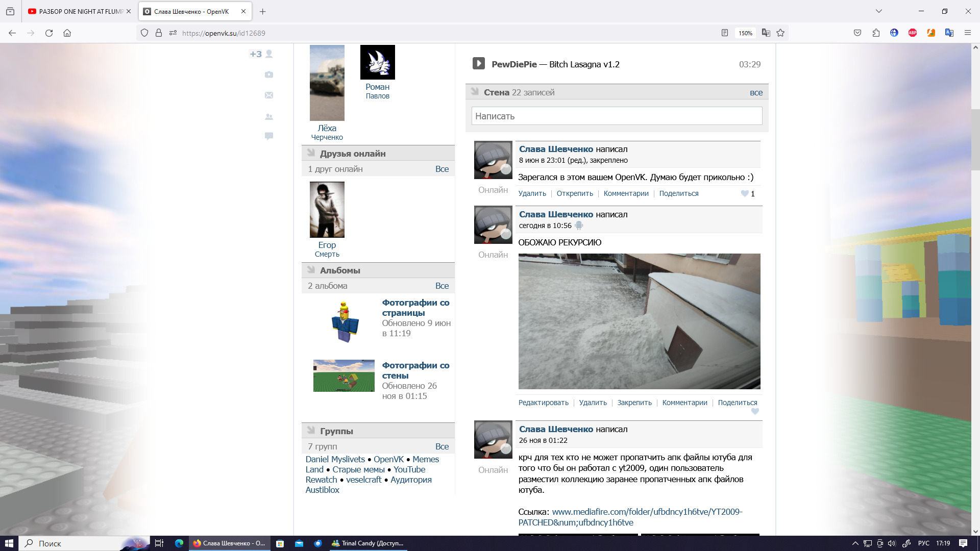Screen dimensions: 980x551
Task: Click the speech bubble icon in the sidebar
Action: click(269, 136)
